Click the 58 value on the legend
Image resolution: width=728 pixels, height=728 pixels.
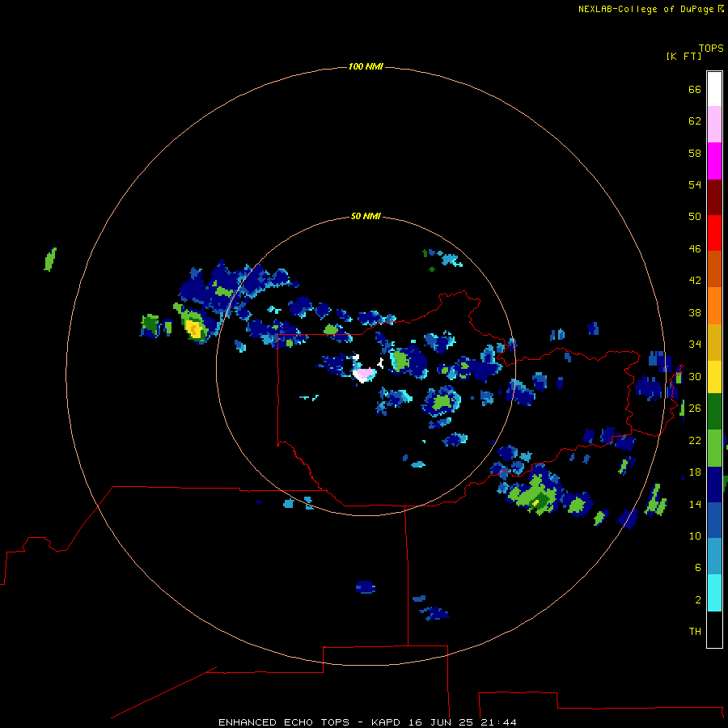tap(695, 154)
